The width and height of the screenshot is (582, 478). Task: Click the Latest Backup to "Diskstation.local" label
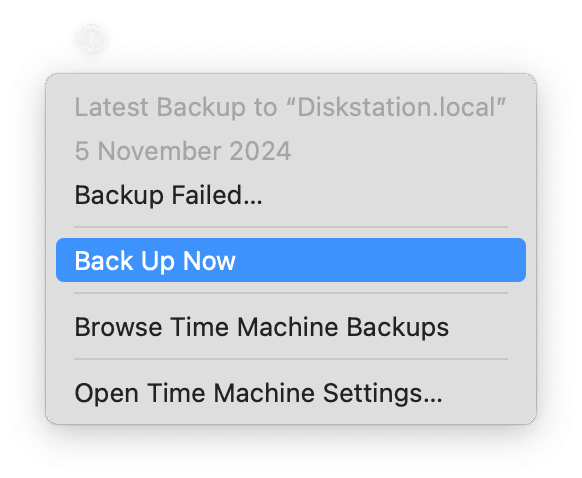[x=290, y=107]
